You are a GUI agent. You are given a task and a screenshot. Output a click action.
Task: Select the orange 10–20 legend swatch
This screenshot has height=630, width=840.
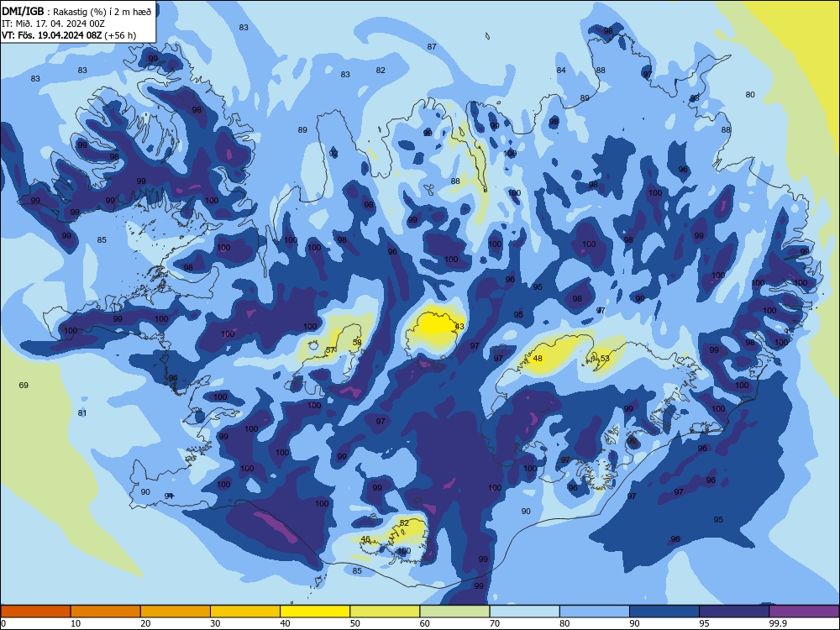(106, 612)
